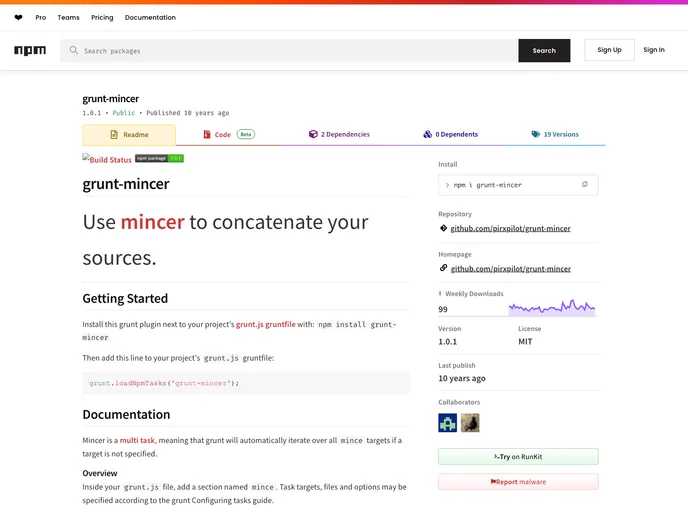Open the 0 Dependents tab
688x512 pixels.
[x=451, y=134]
